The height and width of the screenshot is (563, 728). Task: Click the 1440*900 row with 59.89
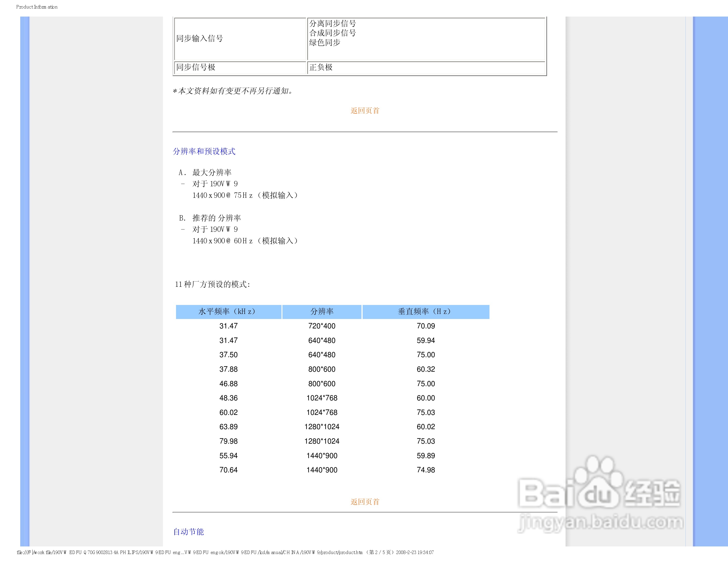click(322, 456)
